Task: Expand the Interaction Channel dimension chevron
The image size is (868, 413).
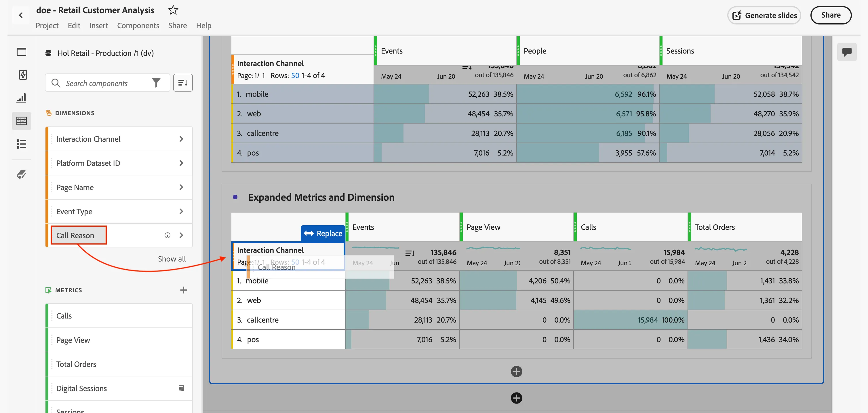Action: tap(181, 139)
